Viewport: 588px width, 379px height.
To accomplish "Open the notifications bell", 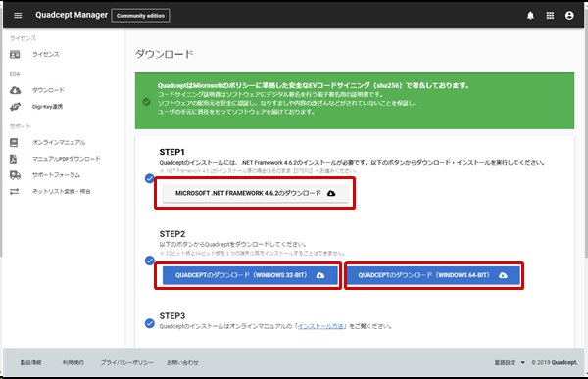I will [x=530, y=16].
